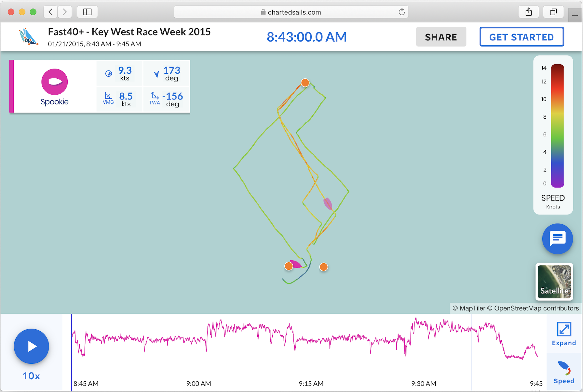This screenshot has height=392, width=583.
Task: Switch map to Satellite view
Action: point(554,281)
